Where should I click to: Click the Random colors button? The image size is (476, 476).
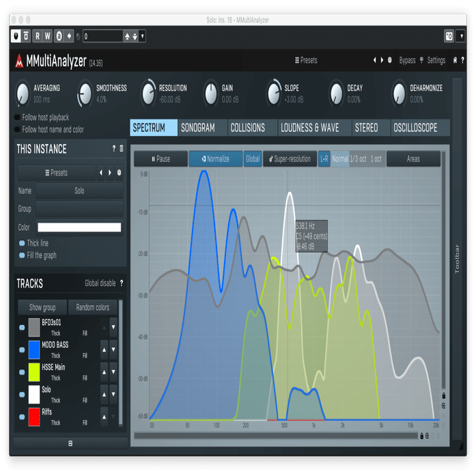[x=93, y=307]
